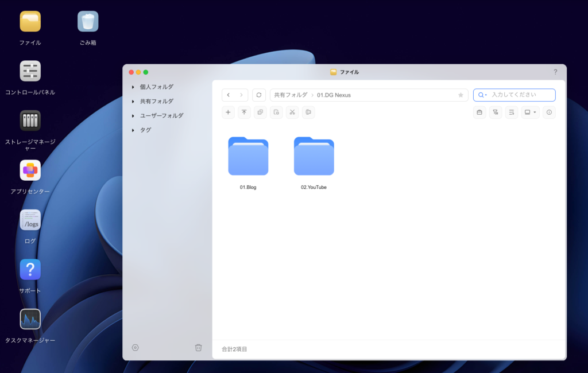Screen dimensions: 588x373
Task: Click the 01.Blog folder name label
Action: [248, 187]
